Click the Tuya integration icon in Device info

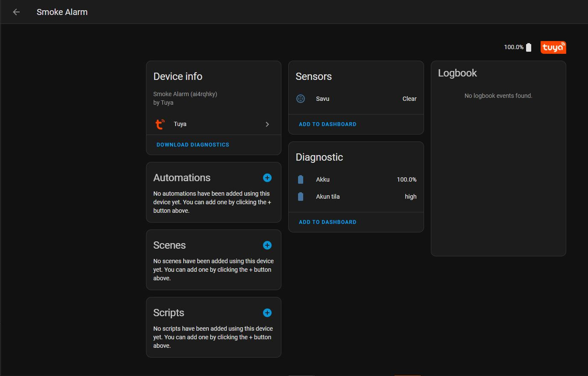click(x=160, y=124)
